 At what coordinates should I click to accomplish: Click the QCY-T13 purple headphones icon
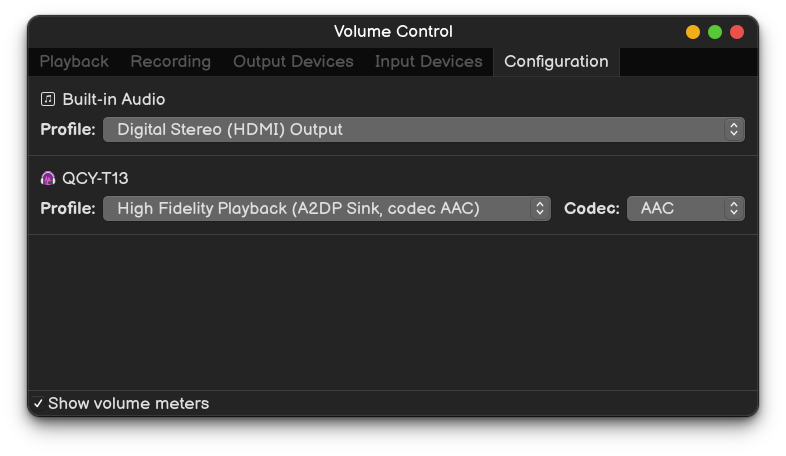pos(48,178)
